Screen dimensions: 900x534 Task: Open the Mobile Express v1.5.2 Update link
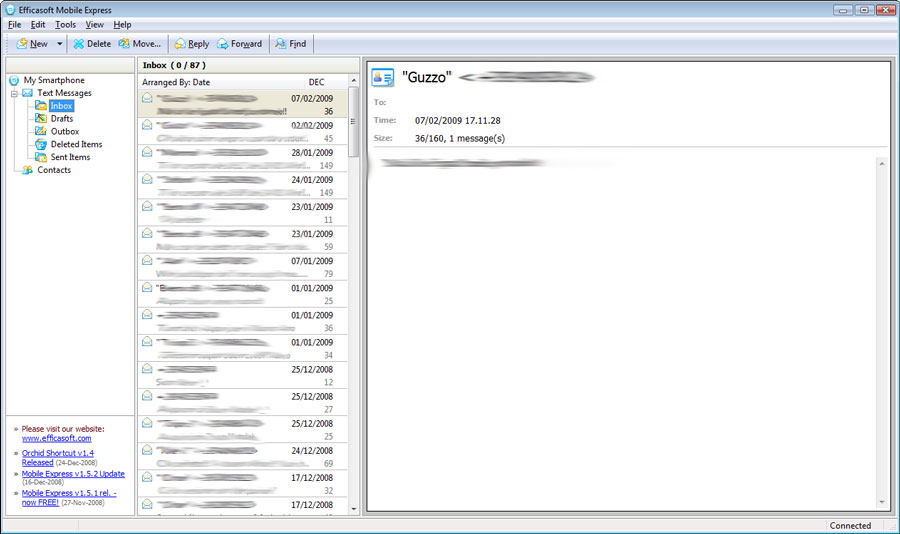pos(73,474)
